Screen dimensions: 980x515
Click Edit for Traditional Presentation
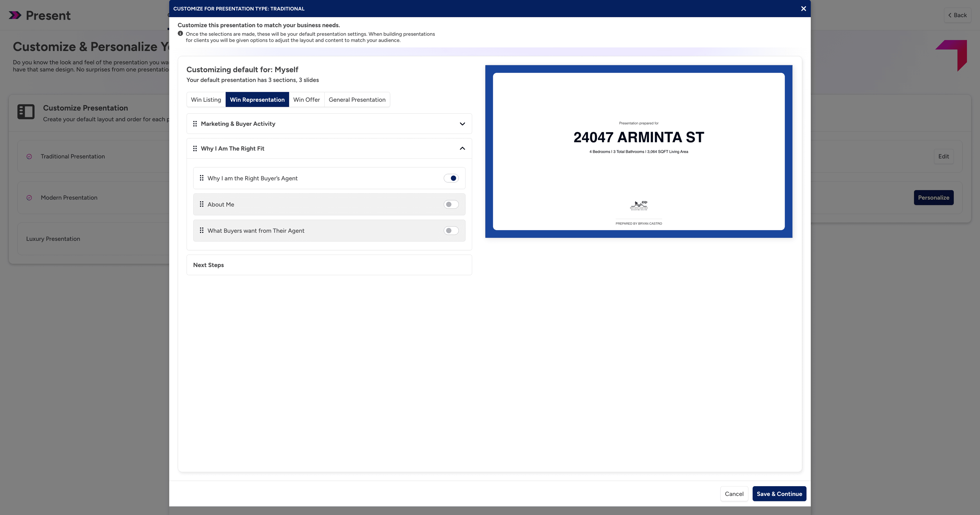(944, 156)
